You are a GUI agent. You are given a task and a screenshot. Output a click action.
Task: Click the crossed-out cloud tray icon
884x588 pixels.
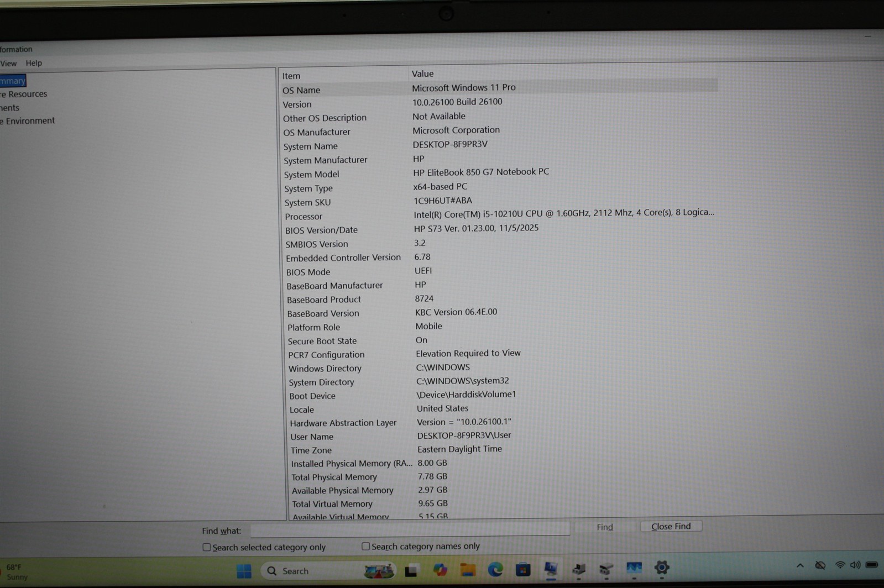pyautogui.click(x=820, y=565)
